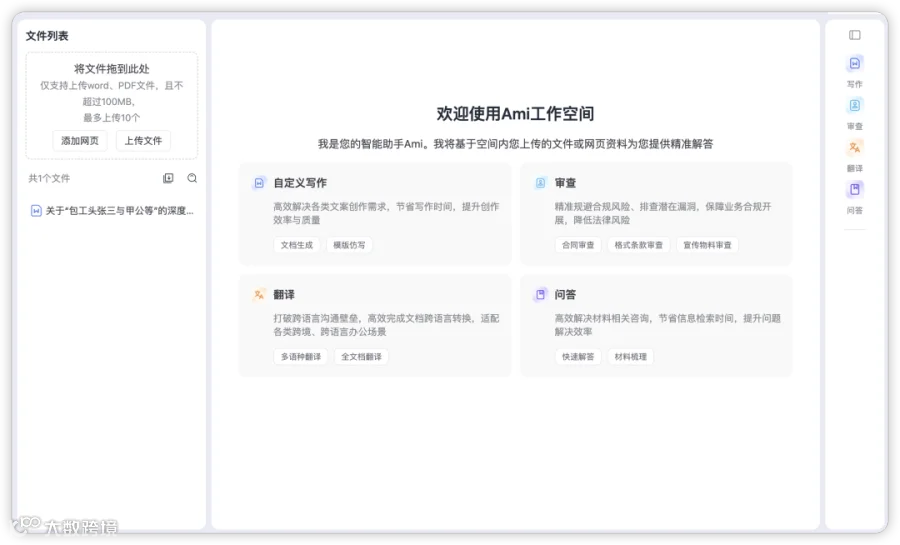The height and width of the screenshot is (545, 900).
Task: Click the 自定义写作 card icon
Action: [x=259, y=183]
